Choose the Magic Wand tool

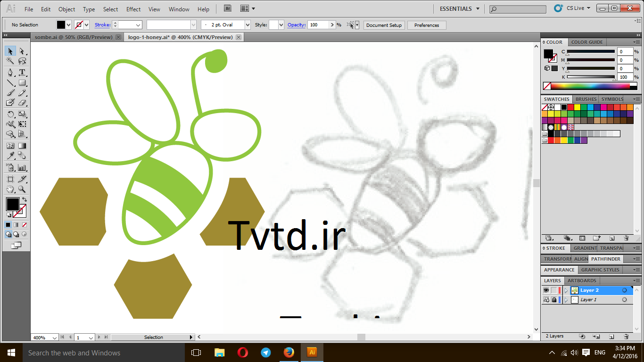(10, 61)
